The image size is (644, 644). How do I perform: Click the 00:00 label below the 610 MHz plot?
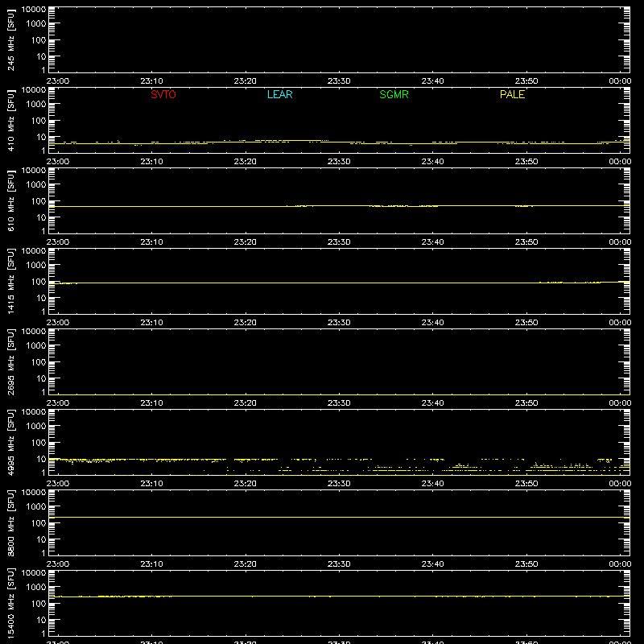620,242
